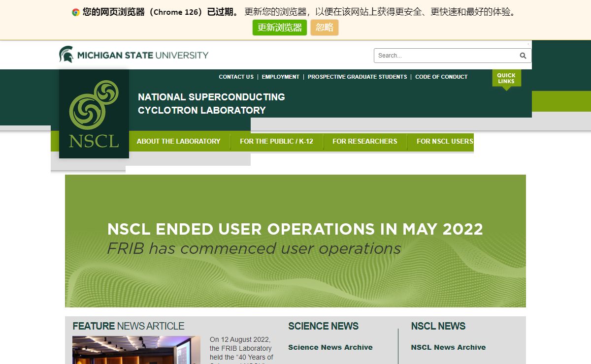Viewport: 591px width, 364px height.
Task: Open the Contact Us link
Action: pos(236,77)
